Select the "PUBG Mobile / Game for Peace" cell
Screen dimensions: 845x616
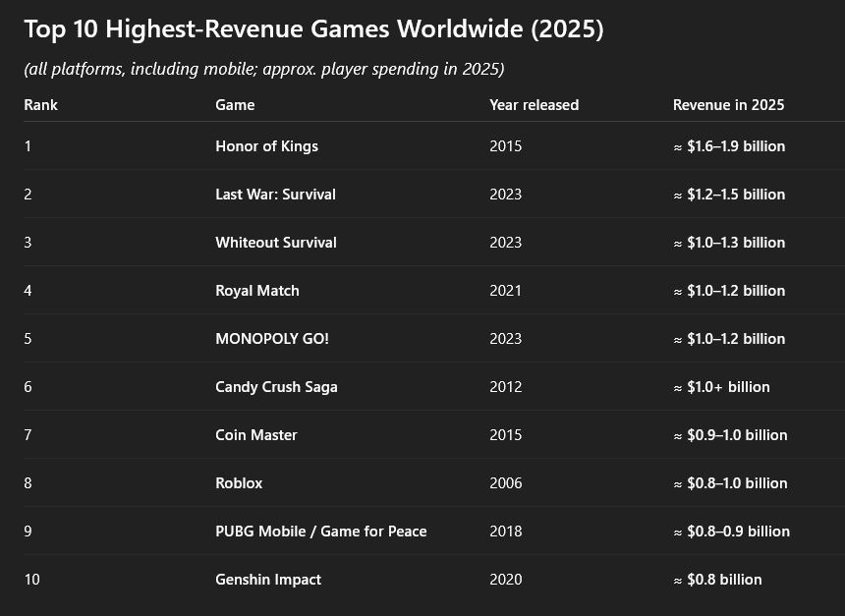click(321, 532)
